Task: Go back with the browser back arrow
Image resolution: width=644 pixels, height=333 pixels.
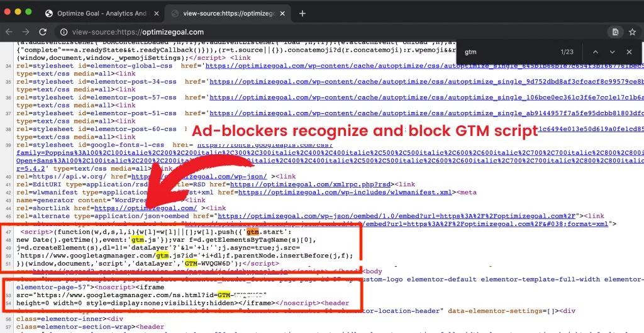Action: (x=9, y=32)
